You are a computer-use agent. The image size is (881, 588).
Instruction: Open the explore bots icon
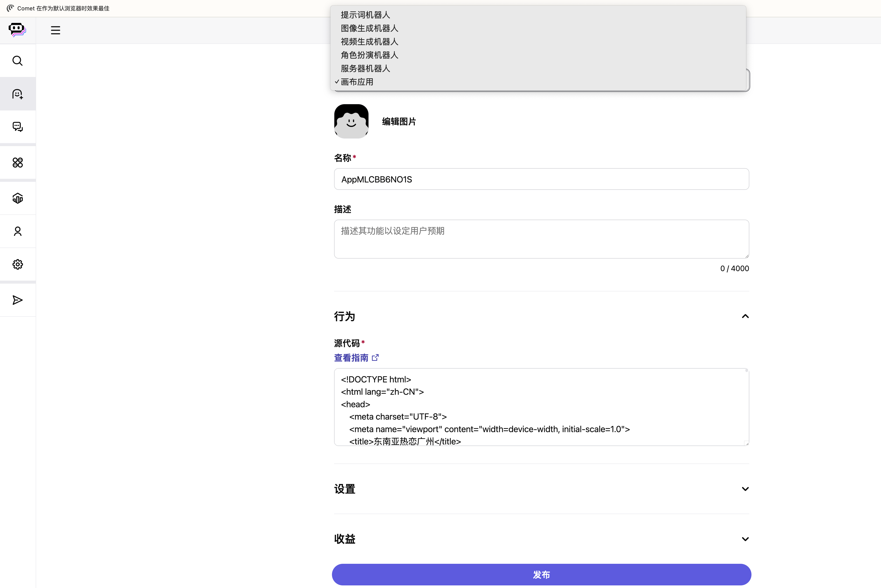pos(17,162)
